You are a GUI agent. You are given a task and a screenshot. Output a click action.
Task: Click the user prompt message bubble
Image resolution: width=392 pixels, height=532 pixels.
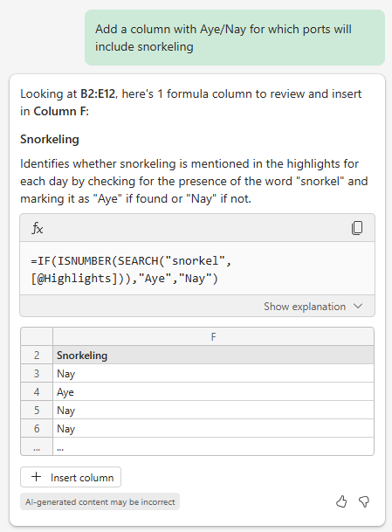pyautogui.click(x=235, y=38)
